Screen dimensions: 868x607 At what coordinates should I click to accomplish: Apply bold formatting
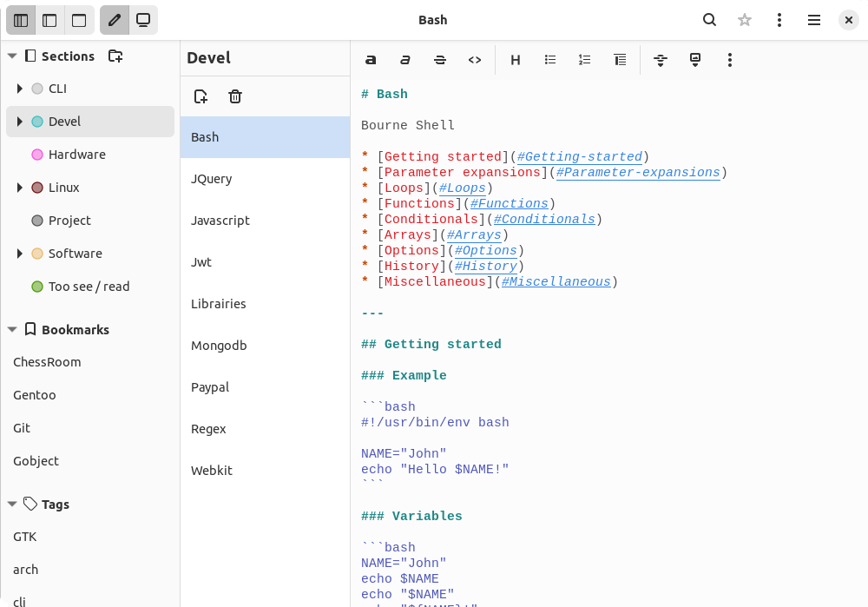point(371,60)
